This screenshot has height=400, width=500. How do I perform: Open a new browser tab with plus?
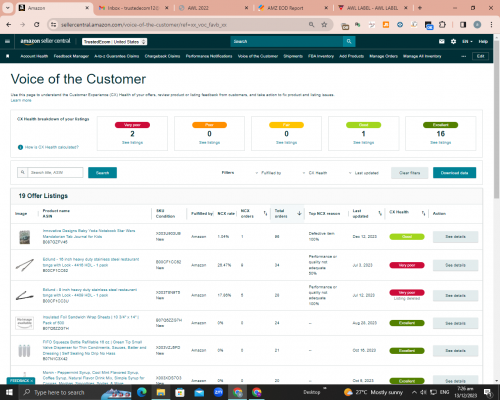[420, 8]
